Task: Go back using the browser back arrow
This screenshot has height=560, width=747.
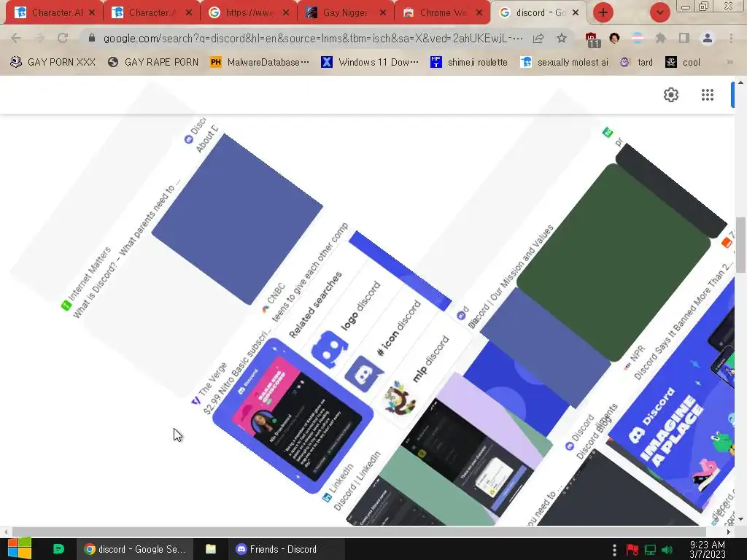Action: pyautogui.click(x=16, y=38)
